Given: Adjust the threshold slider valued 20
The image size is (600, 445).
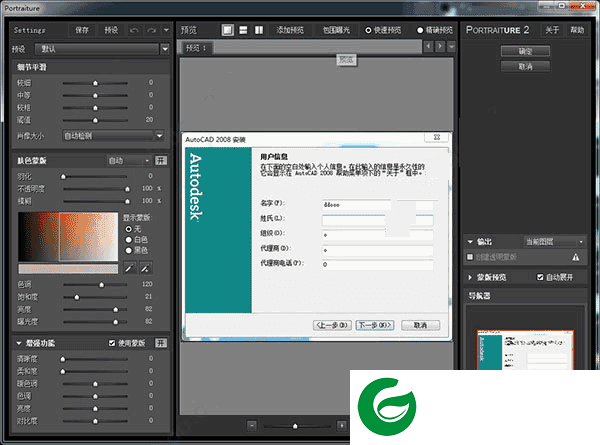Looking at the screenshot, I should tap(95, 120).
